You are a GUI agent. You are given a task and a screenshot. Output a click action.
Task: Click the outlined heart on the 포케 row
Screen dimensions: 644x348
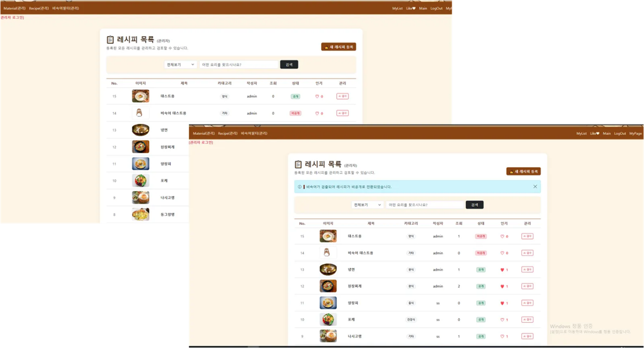(502, 320)
